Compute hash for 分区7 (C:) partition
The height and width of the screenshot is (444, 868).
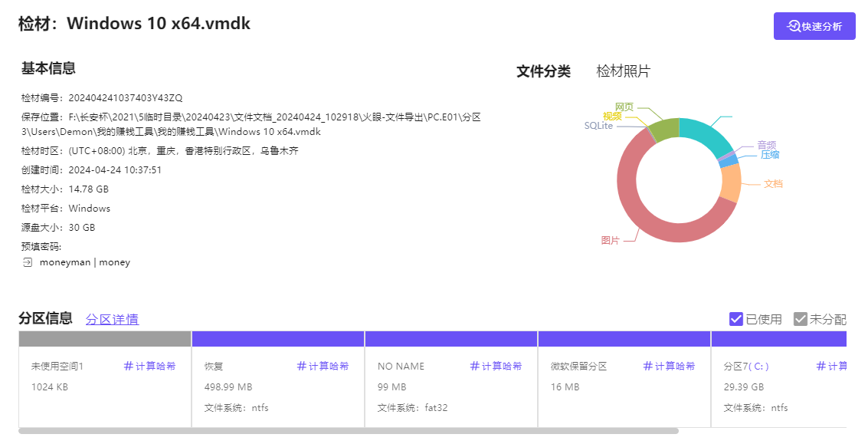point(832,367)
